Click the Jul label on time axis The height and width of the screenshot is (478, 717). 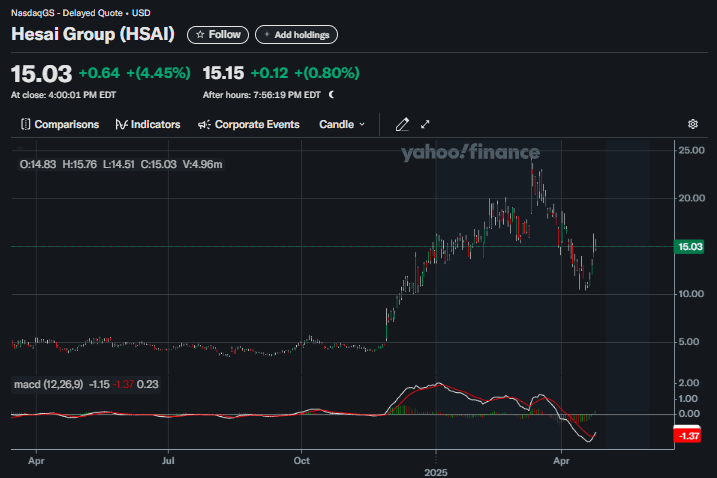click(169, 463)
